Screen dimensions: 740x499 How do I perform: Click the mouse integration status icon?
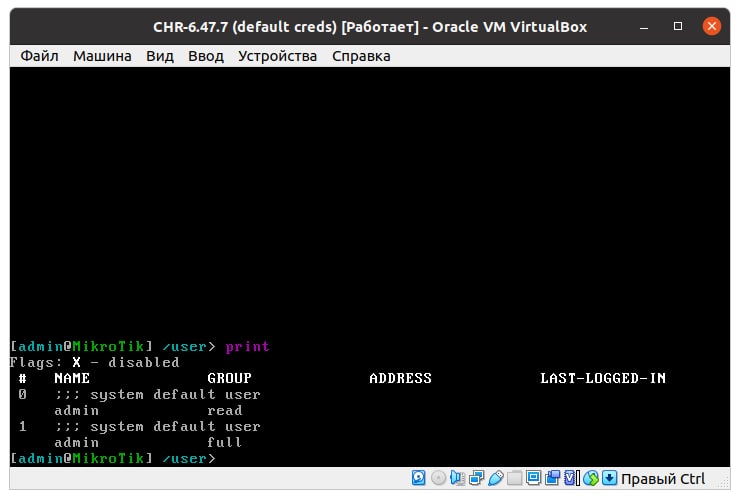point(590,478)
